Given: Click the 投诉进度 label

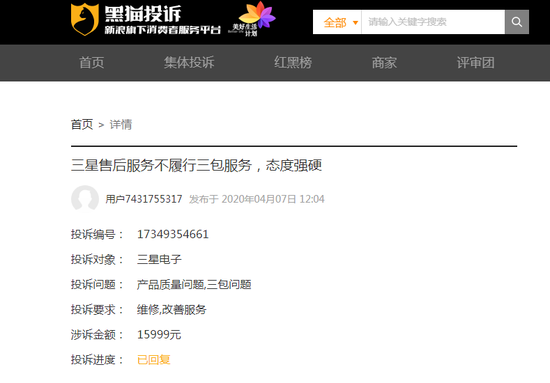Looking at the screenshot, I should (97, 360).
